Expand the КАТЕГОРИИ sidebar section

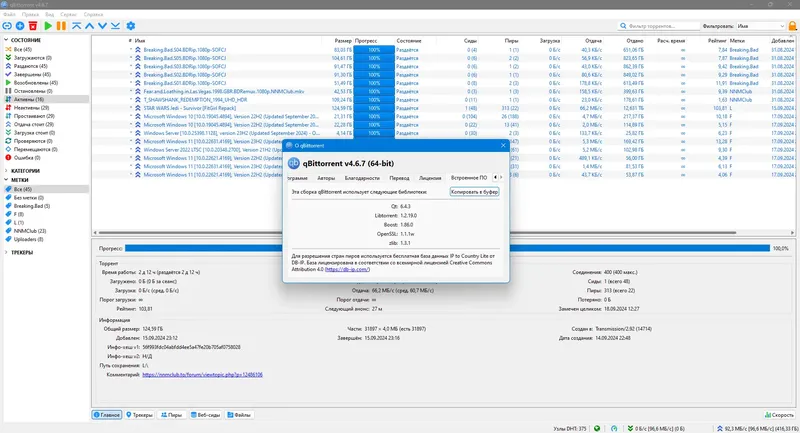point(6,171)
